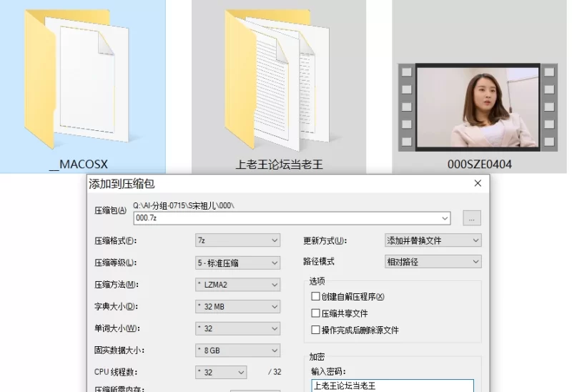Expand the 固实数据大小 8 GB dropdown
This screenshot has height=392, width=572.
(x=237, y=351)
